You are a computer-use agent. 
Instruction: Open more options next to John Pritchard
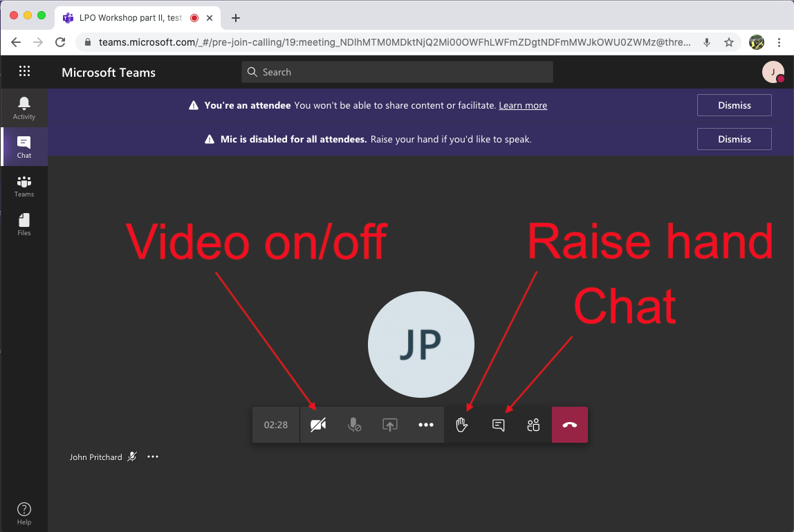click(153, 457)
